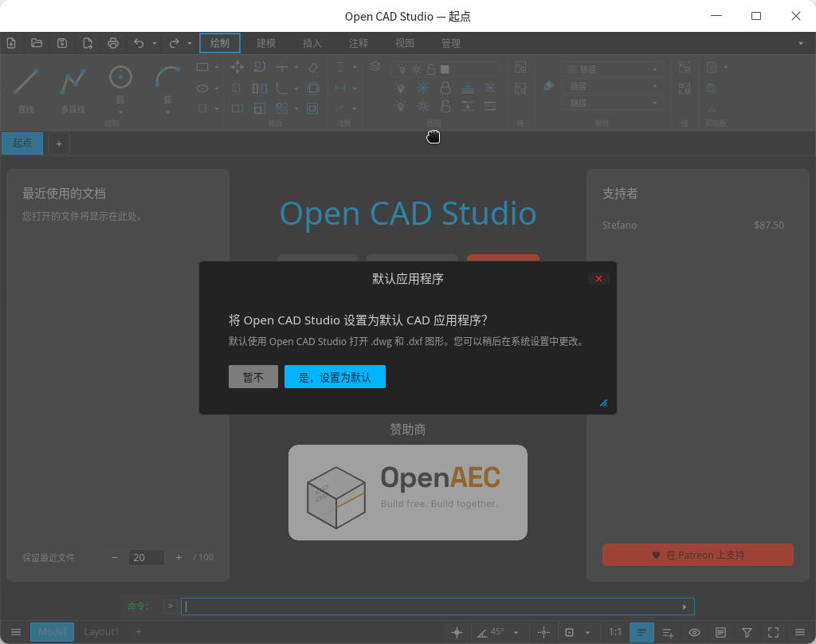This screenshot has width=816, height=644.
Task: Increase recent files count with plus button
Action: (179, 558)
